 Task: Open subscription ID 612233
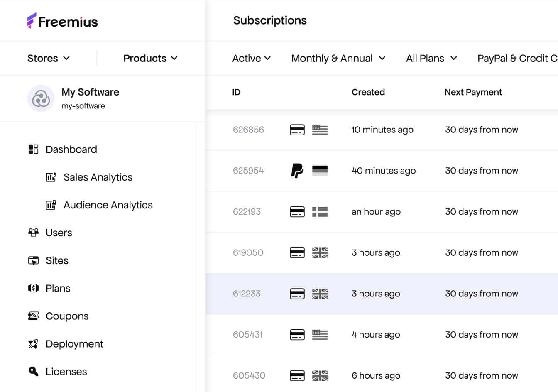coord(247,294)
